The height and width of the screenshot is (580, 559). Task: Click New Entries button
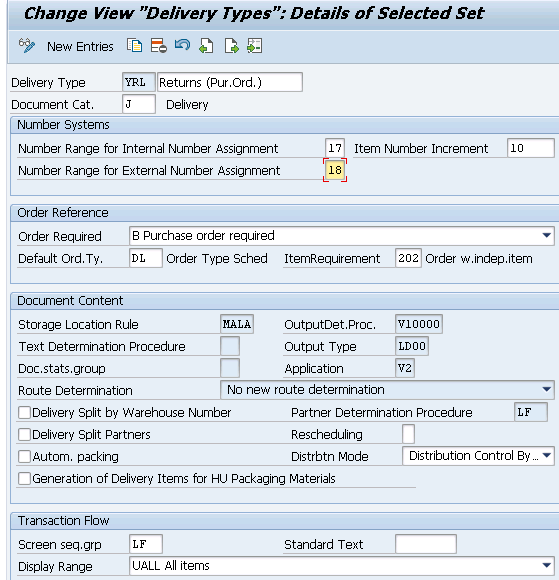tap(80, 47)
